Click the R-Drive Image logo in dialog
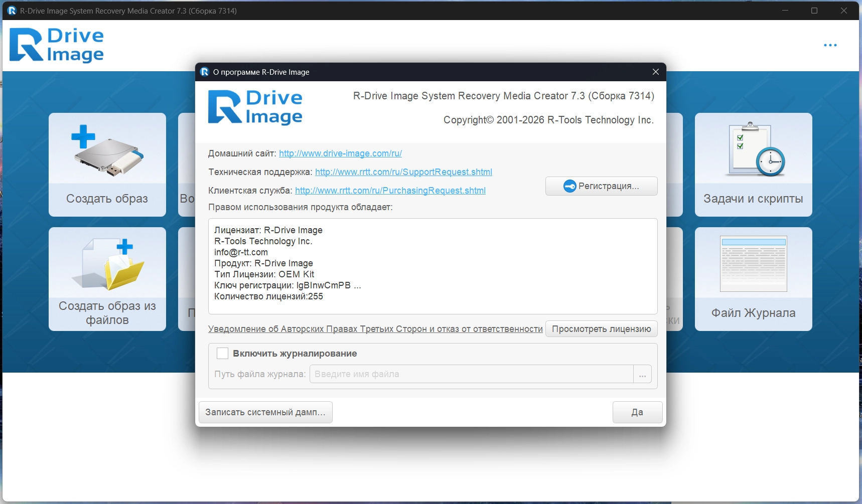The width and height of the screenshot is (862, 504). click(x=255, y=107)
